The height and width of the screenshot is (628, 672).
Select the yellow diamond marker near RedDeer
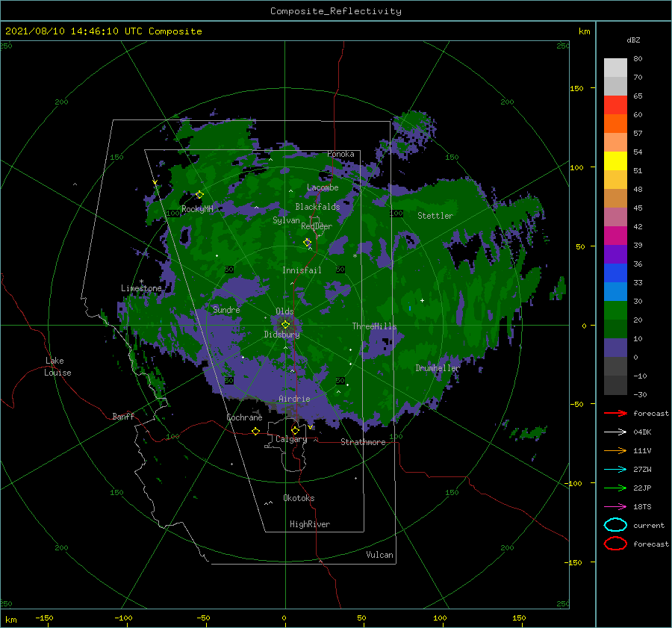308,243
